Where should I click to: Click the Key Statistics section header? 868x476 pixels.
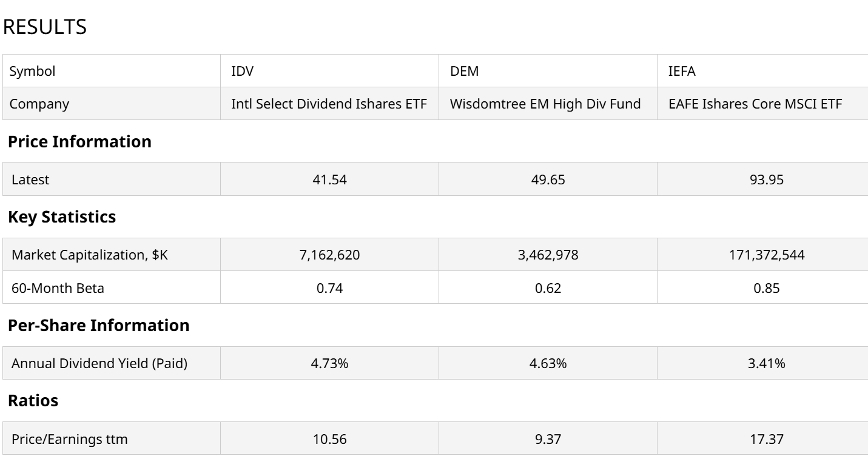point(62,216)
